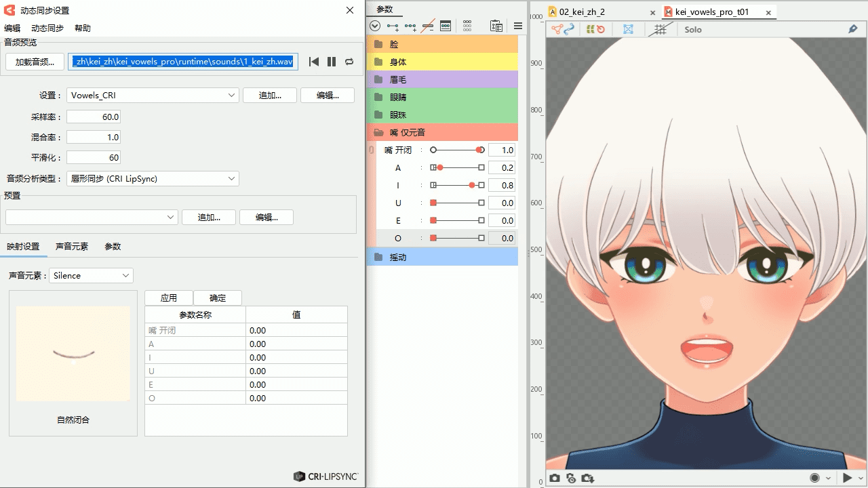Open the 帮助 menu

(83, 28)
